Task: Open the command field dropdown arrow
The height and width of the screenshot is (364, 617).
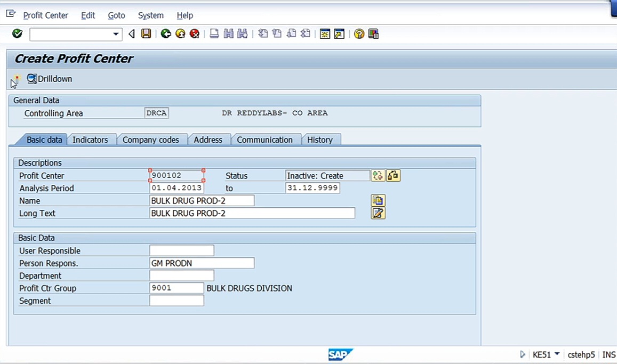Action: click(116, 34)
